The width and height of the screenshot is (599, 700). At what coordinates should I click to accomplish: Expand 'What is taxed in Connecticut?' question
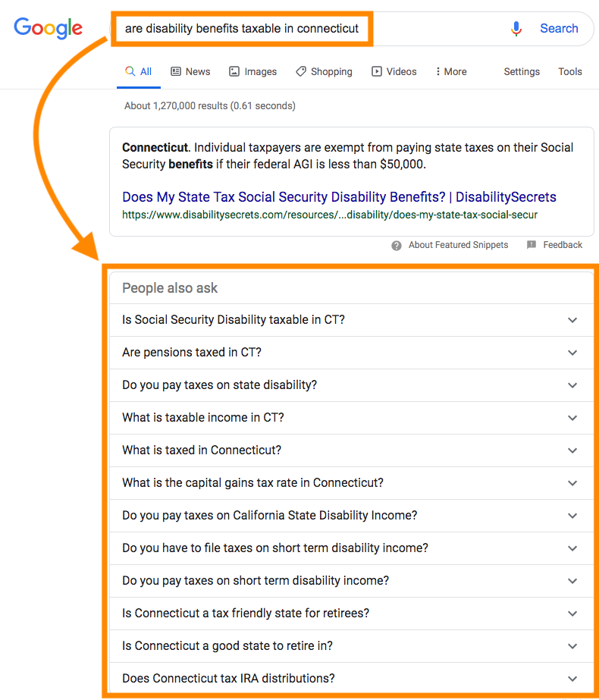click(x=351, y=450)
